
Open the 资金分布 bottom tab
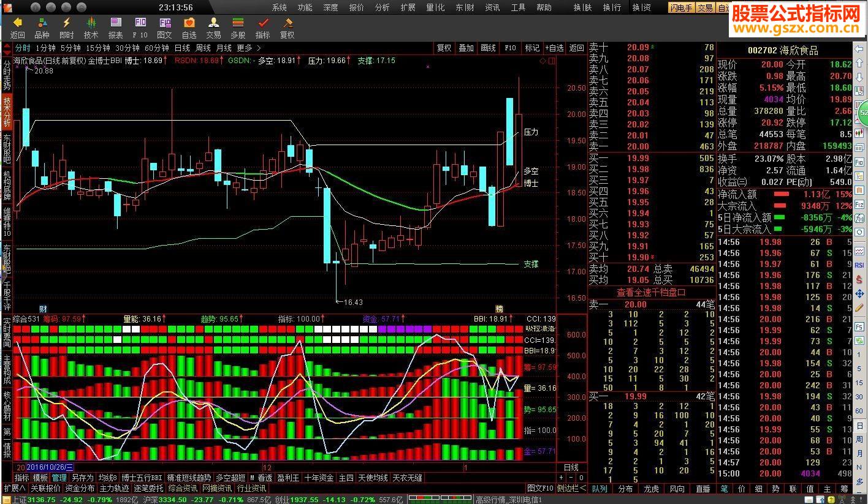pyautogui.click(x=80, y=488)
